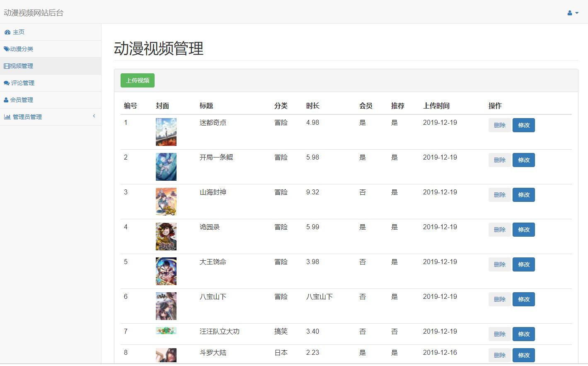Delete the video 迷都奇点
Viewport: 588px width, 366px height.
(x=499, y=125)
